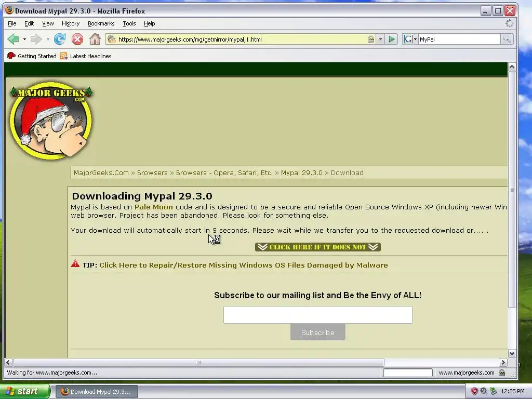Click the loading throbber icon
The height and width of the screenshot is (399, 532).
click(x=509, y=23)
